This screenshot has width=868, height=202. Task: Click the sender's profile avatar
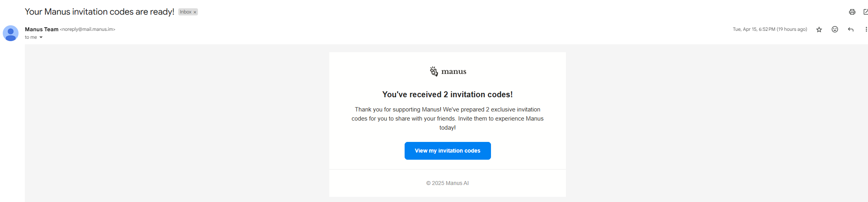pos(11,33)
